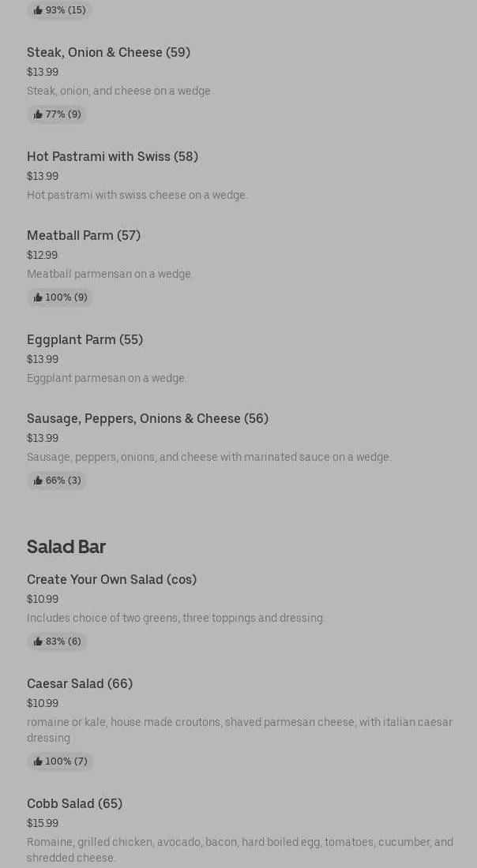Click the $15.99 Cobb Salad price
477x868 pixels.
point(43,823)
